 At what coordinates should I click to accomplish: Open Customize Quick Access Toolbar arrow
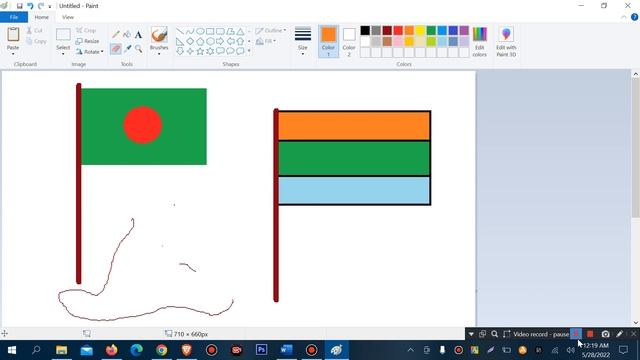(x=50, y=7)
